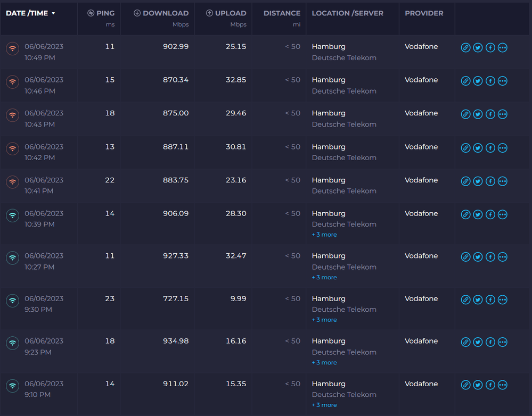Select the 870.34 download value
This screenshot has height=416, width=532.
pyautogui.click(x=176, y=80)
